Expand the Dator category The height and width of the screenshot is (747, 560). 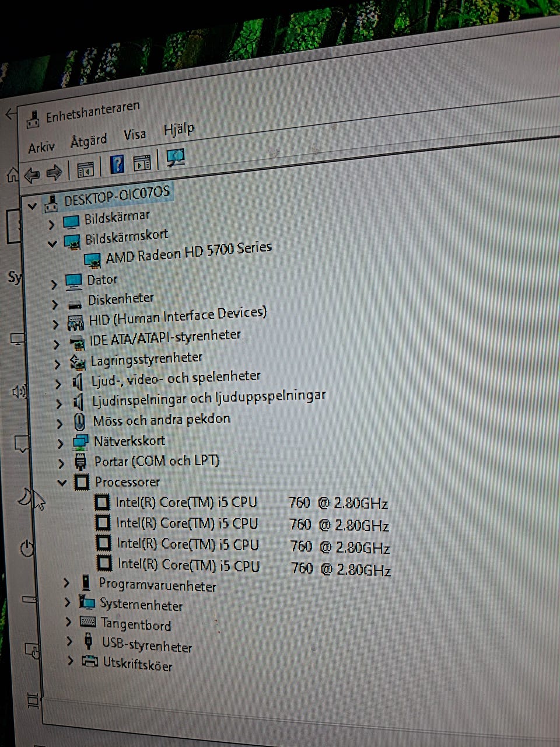pos(54,285)
